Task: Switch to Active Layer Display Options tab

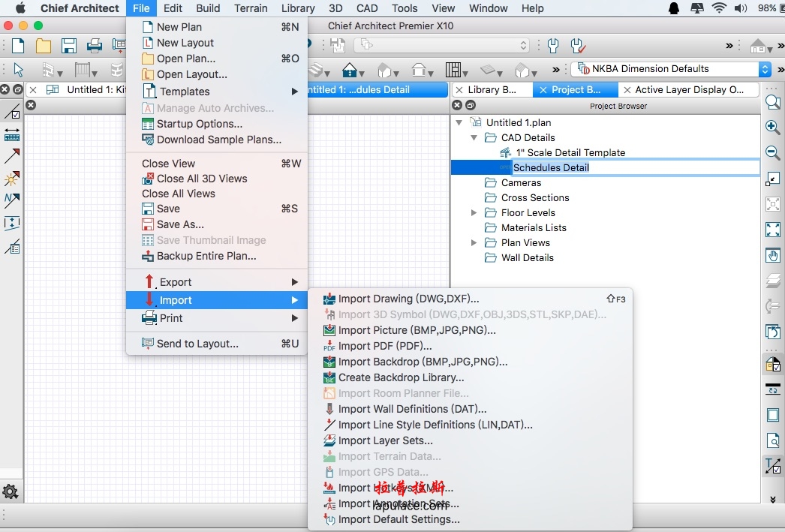Action: pyautogui.click(x=689, y=89)
